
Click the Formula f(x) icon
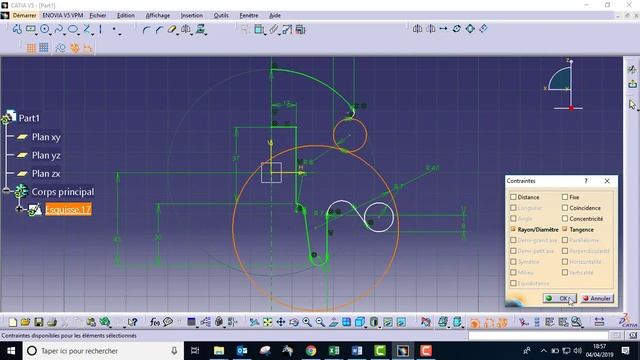tap(154, 322)
